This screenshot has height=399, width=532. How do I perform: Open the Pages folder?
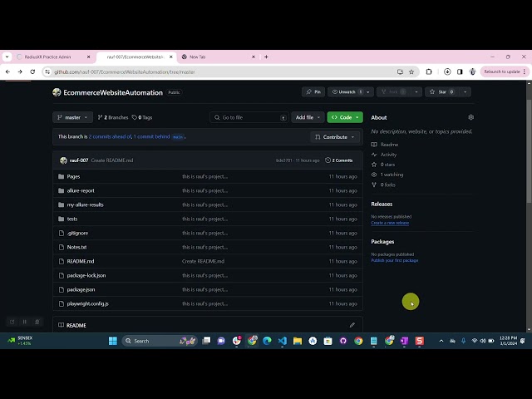pos(73,176)
